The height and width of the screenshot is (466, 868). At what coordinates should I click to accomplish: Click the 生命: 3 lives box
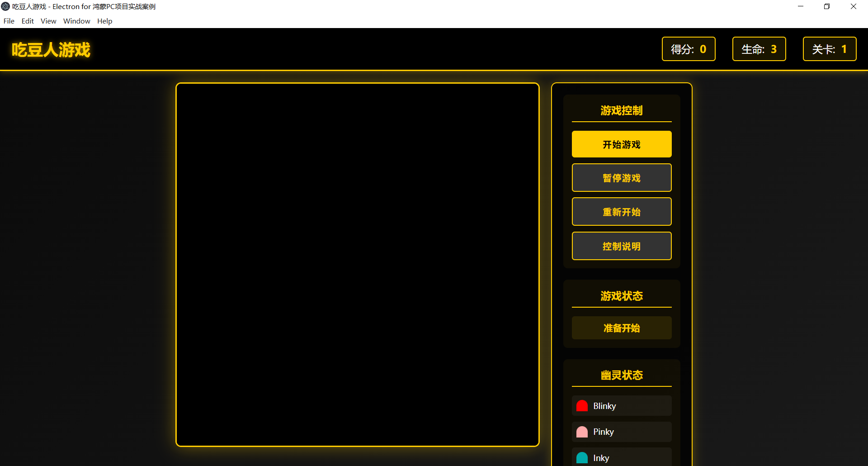(759, 49)
